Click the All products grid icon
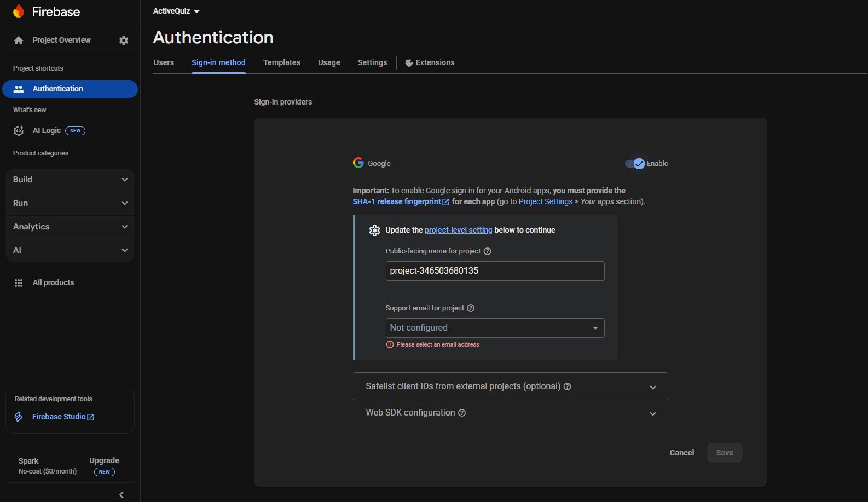The width and height of the screenshot is (868, 502). point(19,283)
